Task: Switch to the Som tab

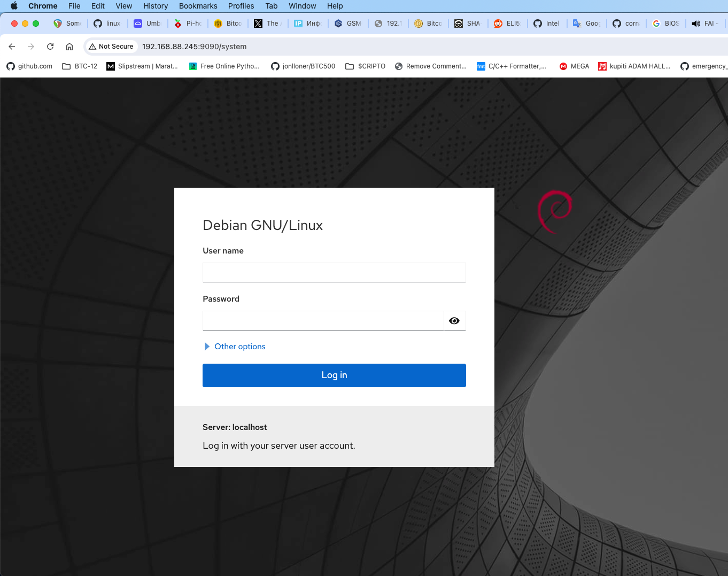Action: pos(67,24)
